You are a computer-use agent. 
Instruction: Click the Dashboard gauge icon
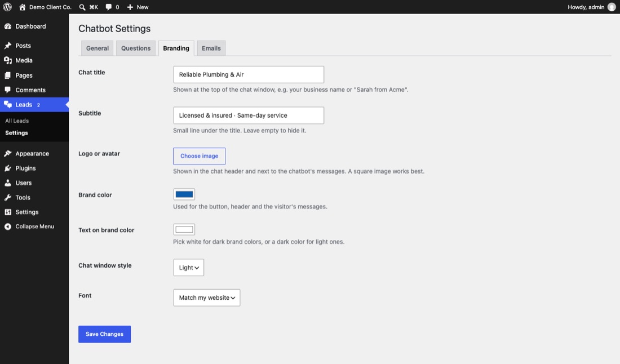click(8, 26)
